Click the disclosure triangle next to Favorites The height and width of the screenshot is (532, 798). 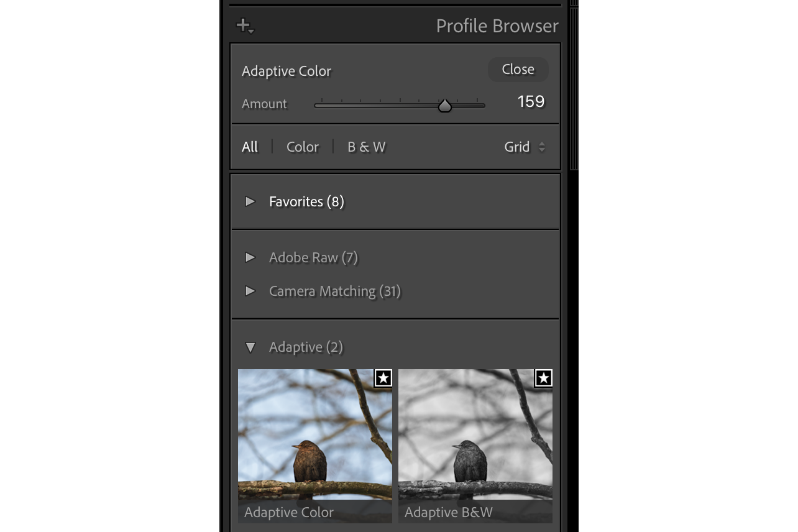(x=250, y=201)
